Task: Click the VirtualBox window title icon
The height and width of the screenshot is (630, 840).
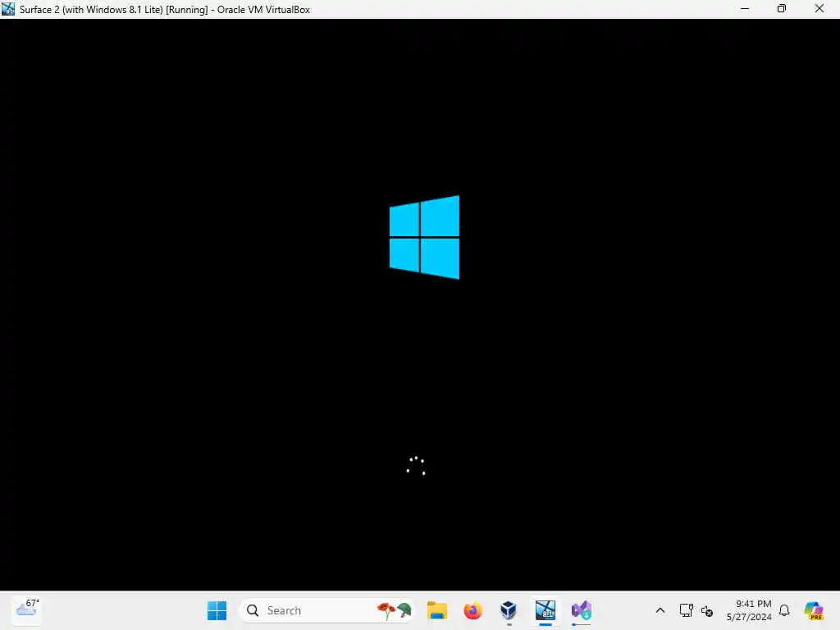Action: (8, 9)
